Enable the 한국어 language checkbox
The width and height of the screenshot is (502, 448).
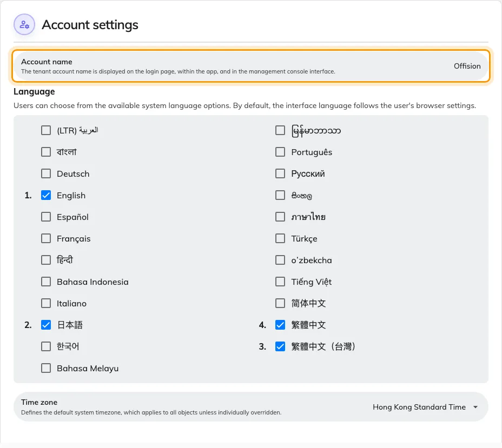(x=46, y=346)
